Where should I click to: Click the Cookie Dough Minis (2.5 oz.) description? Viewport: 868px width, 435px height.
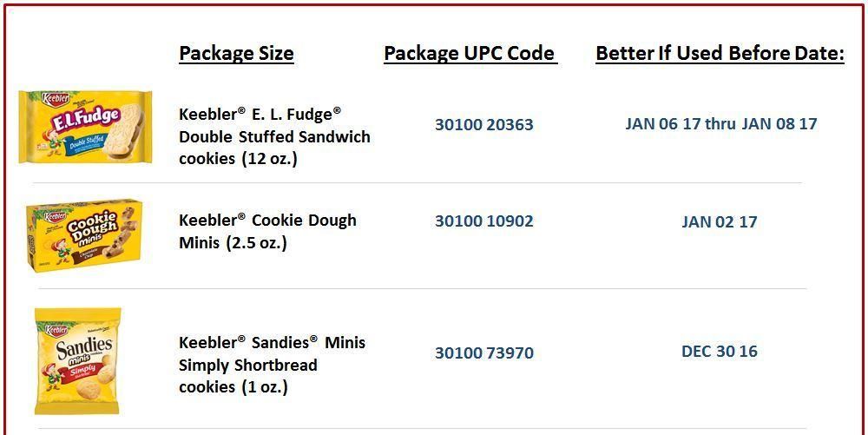click(267, 231)
